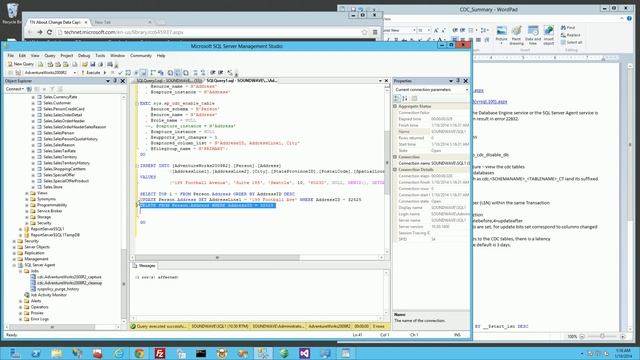
Task: Click Insert Picture in WordPad ribbon
Action: tap(501, 35)
